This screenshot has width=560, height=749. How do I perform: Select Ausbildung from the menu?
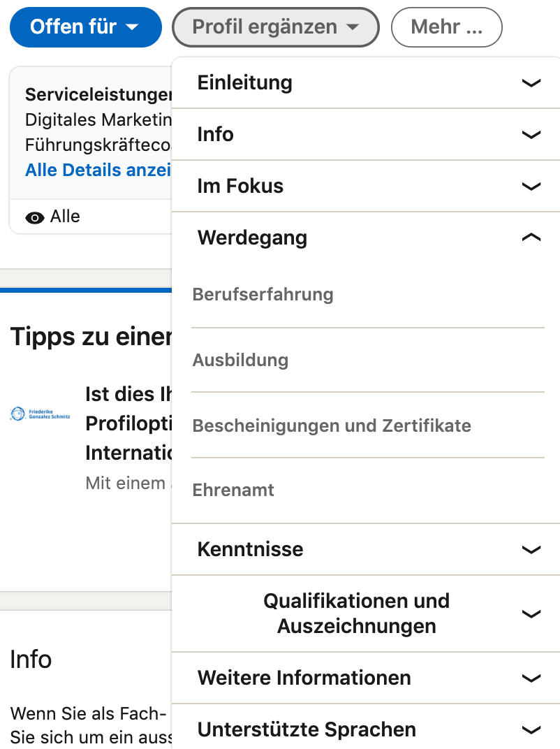pos(240,360)
